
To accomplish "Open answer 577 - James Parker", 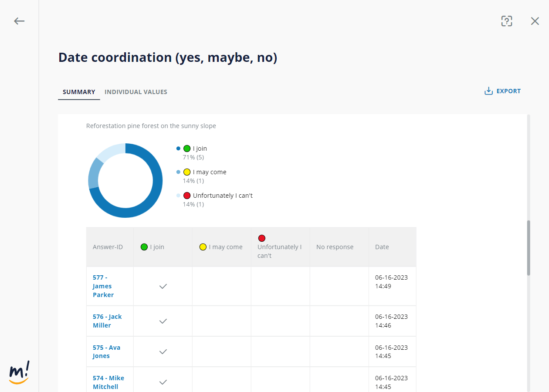I will 103,286.
